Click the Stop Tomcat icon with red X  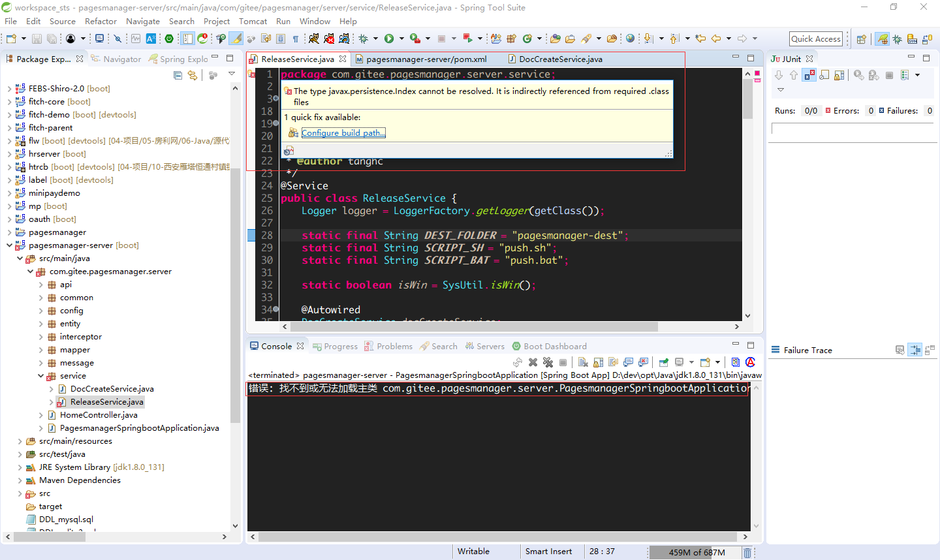(x=330, y=39)
